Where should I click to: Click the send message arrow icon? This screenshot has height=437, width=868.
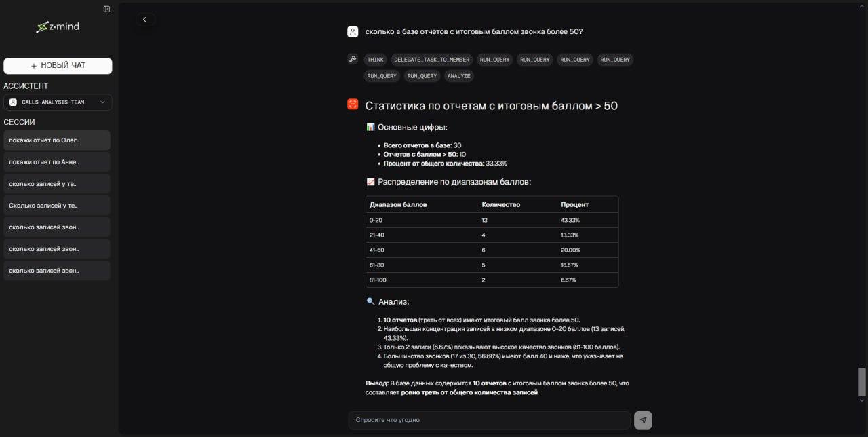point(643,420)
